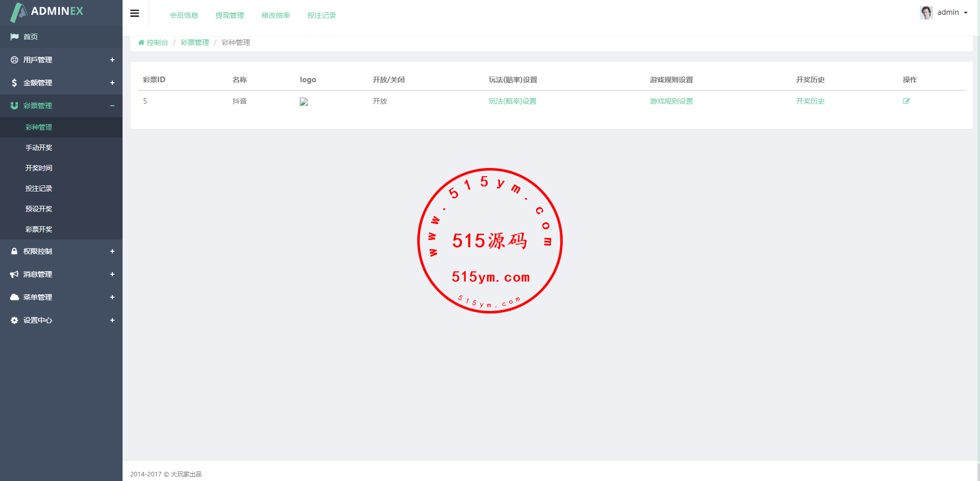Open 首页 from the sidebar
Viewport: 980px width, 481px height.
(31, 37)
